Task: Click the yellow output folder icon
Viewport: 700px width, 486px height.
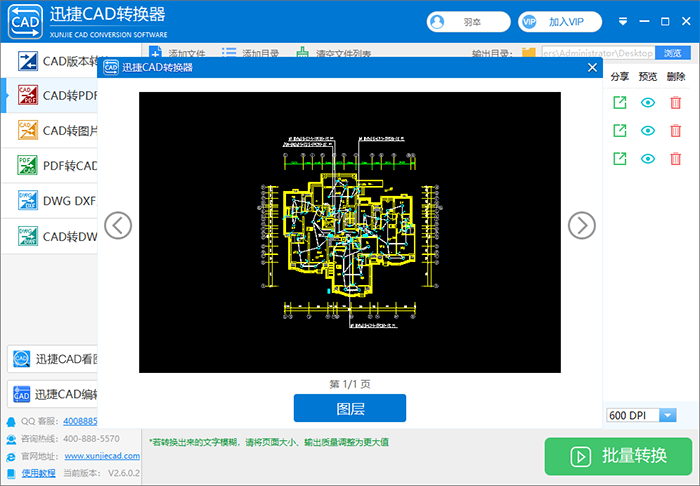Action: click(x=529, y=53)
